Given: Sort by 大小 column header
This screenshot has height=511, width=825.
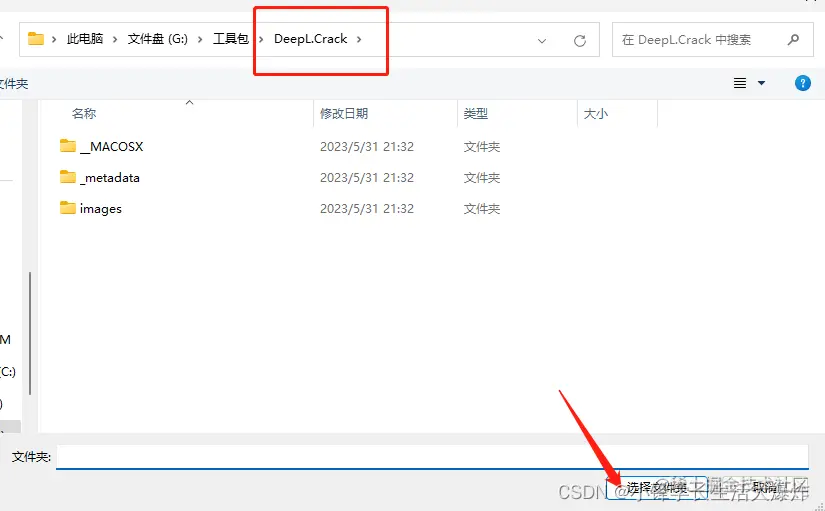Looking at the screenshot, I should [x=596, y=114].
